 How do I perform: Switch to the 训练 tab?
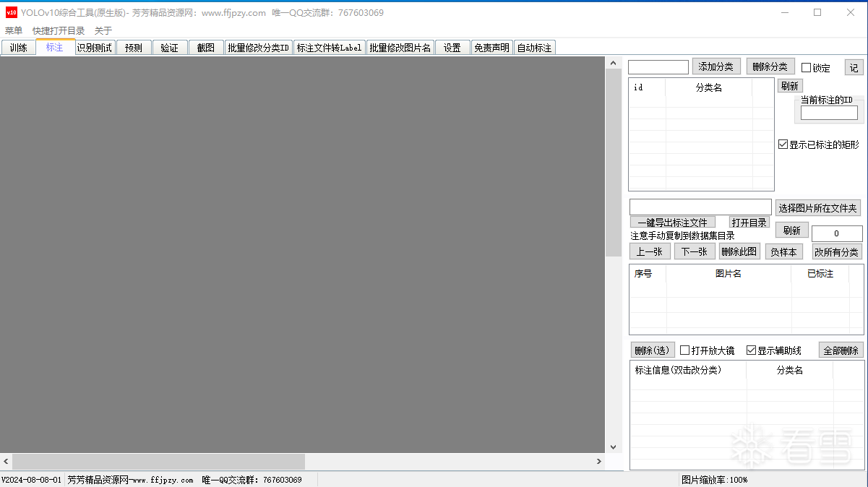(19, 48)
